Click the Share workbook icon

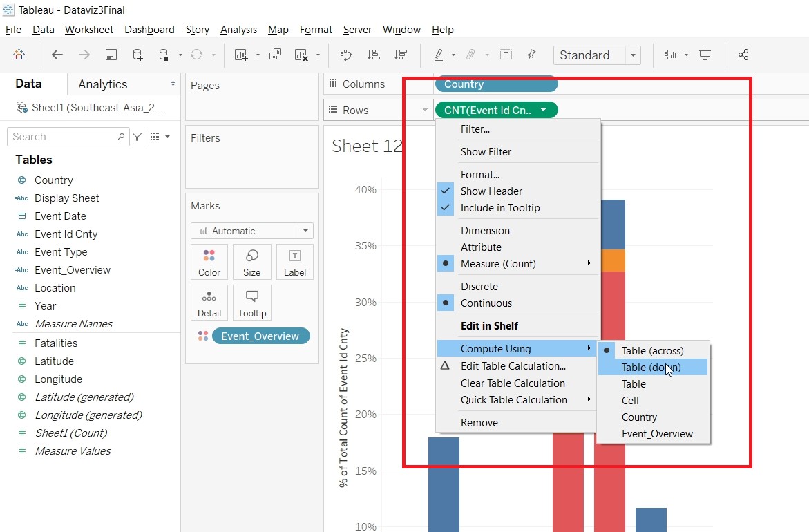(x=743, y=55)
